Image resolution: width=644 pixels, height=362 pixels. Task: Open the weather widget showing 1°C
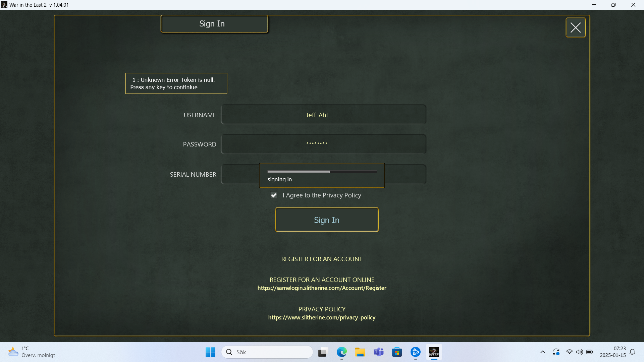(32, 352)
